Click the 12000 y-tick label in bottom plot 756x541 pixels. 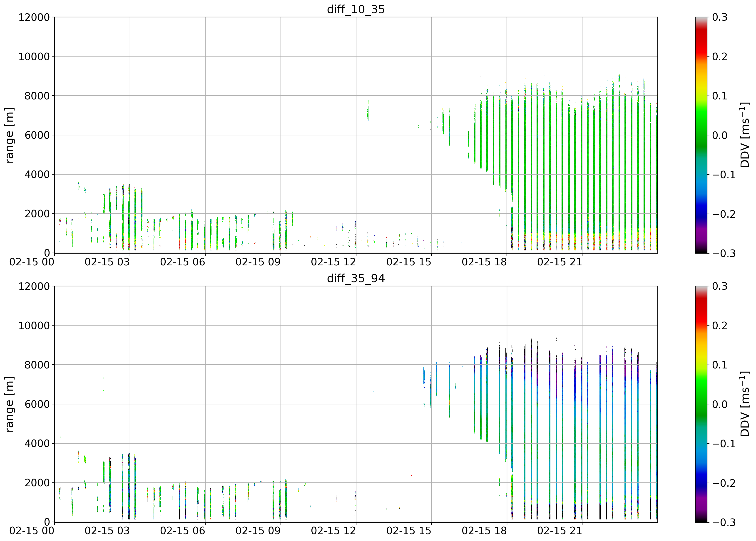[34, 287]
